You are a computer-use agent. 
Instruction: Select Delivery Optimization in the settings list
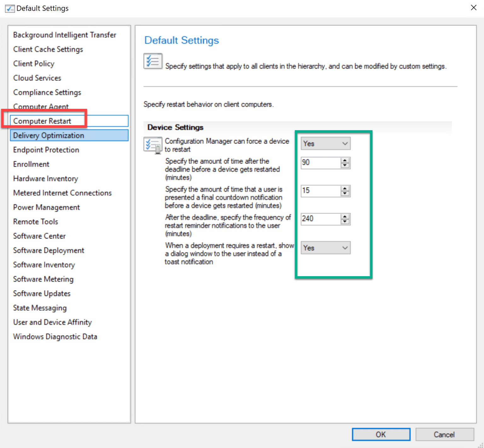pyautogui.click(x=49, y=135)
